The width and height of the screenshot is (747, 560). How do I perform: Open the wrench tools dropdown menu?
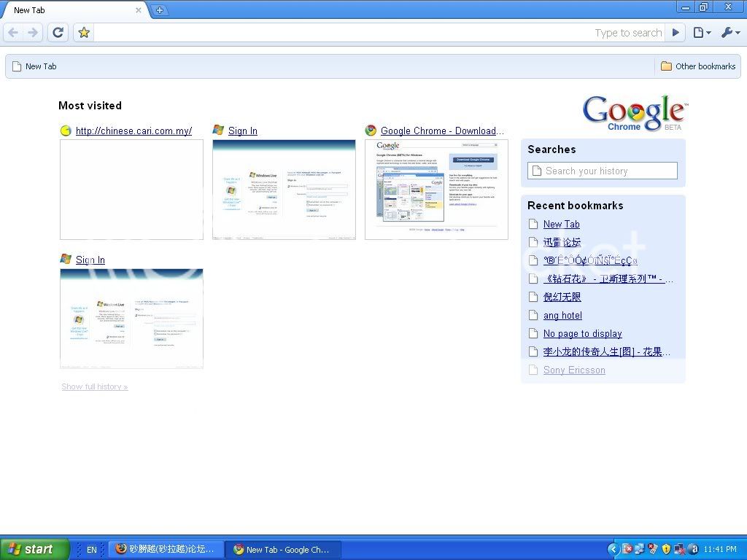click(x=730, y=32)
